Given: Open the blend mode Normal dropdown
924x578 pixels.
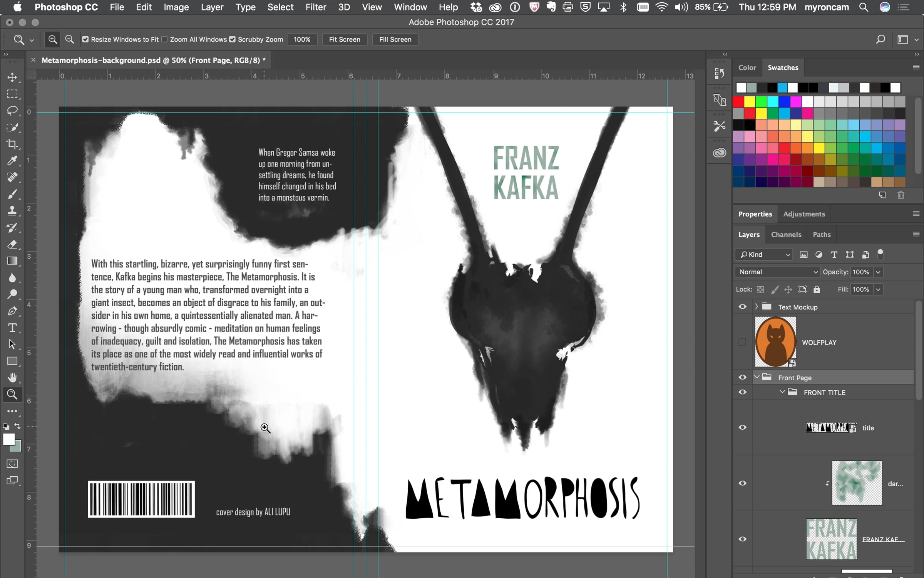Looking at the screenshot, I should (777, 272).
